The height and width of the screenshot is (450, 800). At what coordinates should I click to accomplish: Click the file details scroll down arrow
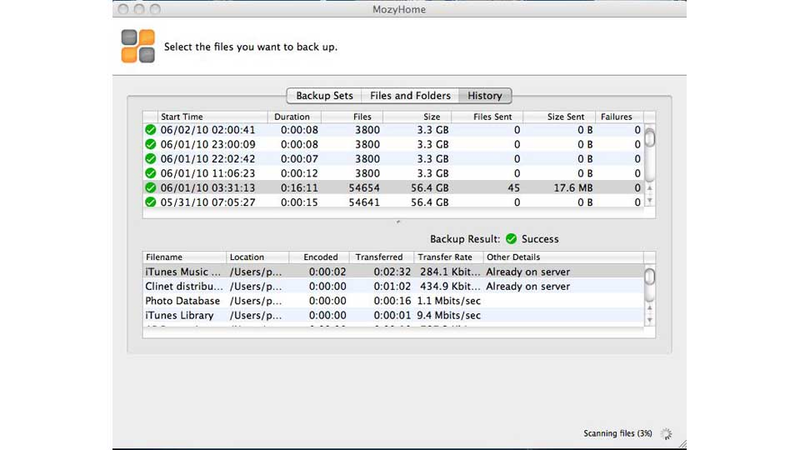(x=649, y=320)
